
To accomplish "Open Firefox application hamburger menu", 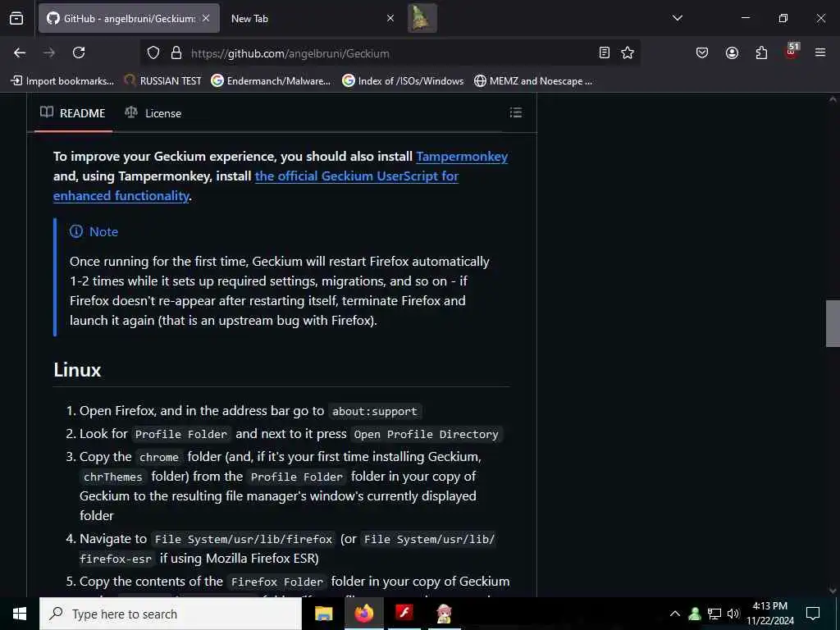I will (820, 52).
